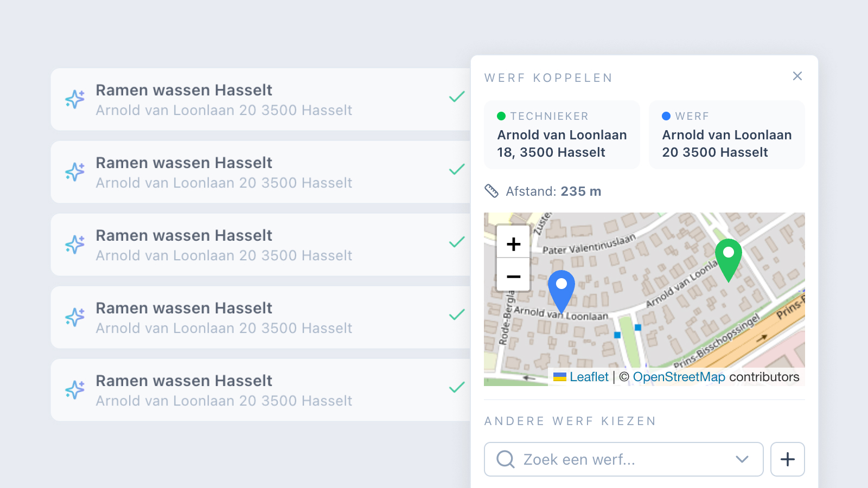The image size is (868, 488).
Task: Expand the Zoek een werf dropdown arrow
Action: [742, 459]
